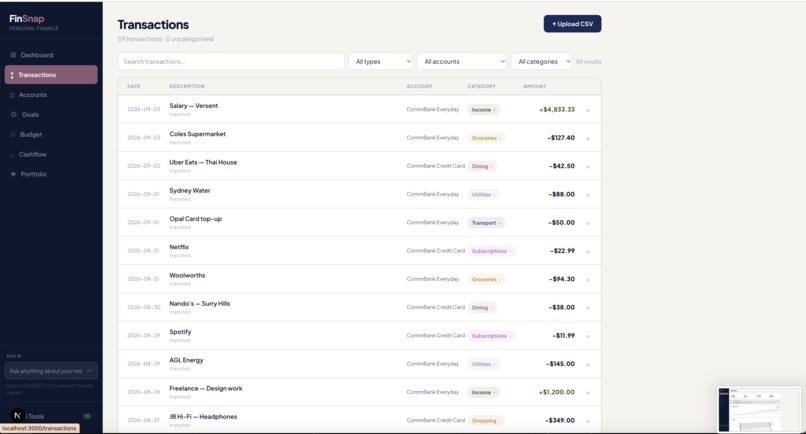
Task: Open the Dining category of Uber Eats row
Action: pos(482,167)
